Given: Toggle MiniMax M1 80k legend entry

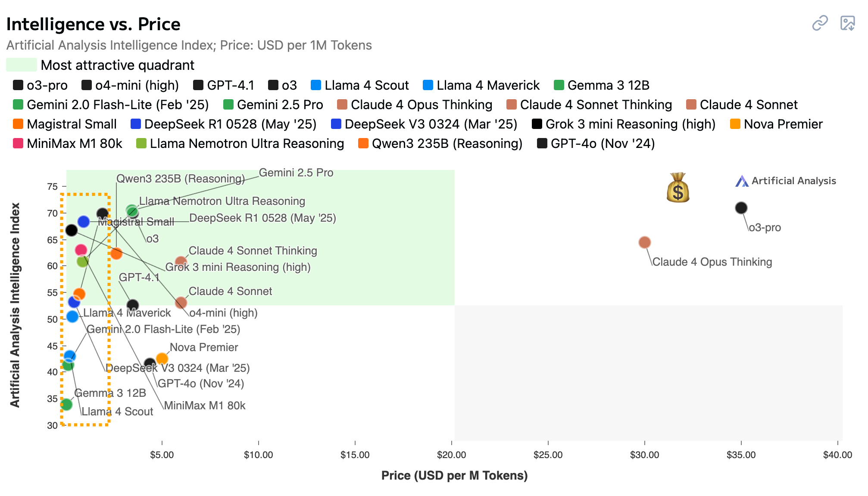Looking at the screenshot, I should tap(68, 144).
